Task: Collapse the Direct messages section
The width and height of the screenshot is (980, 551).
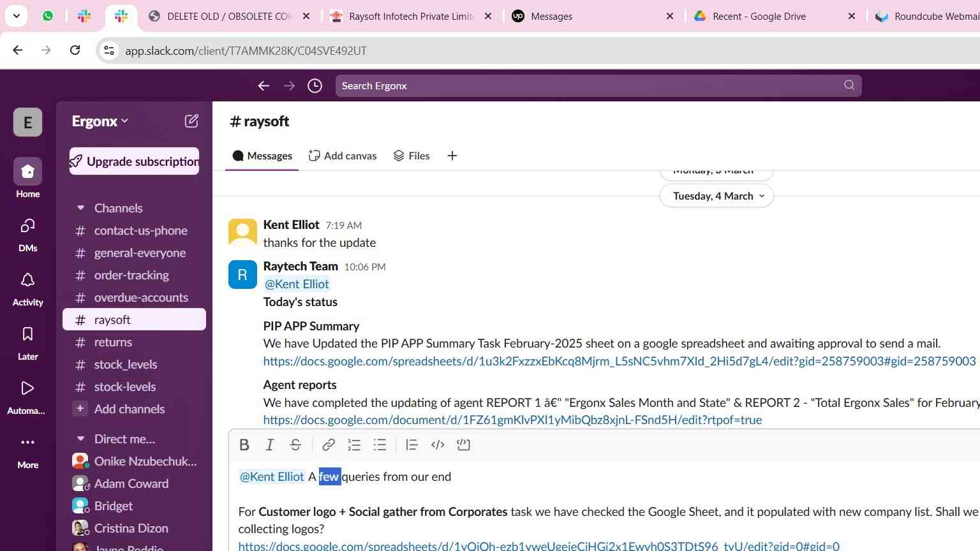Action: coord(80,439)
